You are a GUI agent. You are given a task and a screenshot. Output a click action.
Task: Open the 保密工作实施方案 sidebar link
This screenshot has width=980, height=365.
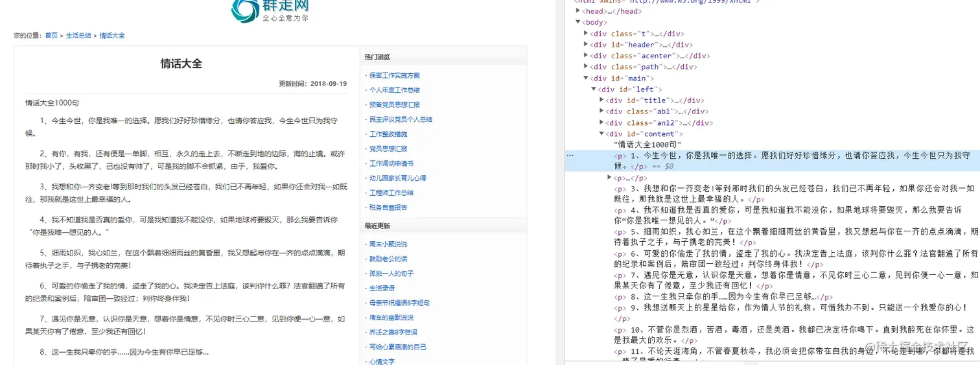394,75
